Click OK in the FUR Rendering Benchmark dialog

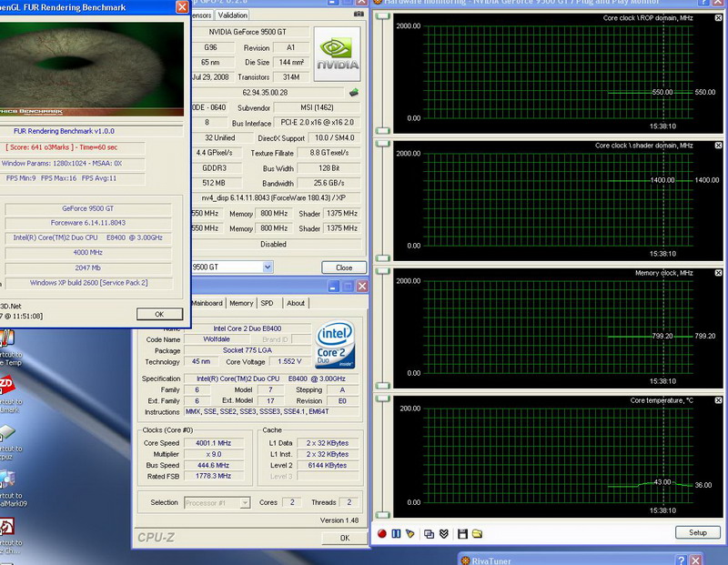pos(159,314)
